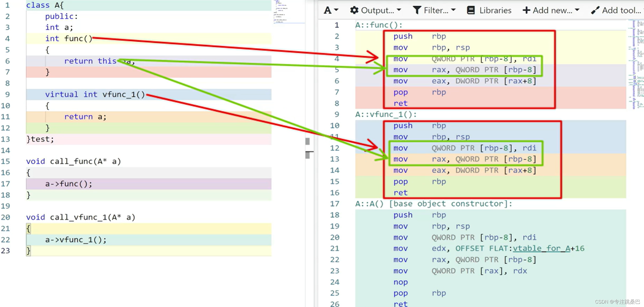Click source line number 17 in gutter
This screenshot has width=644, height=307.
(x=6, y=184)
